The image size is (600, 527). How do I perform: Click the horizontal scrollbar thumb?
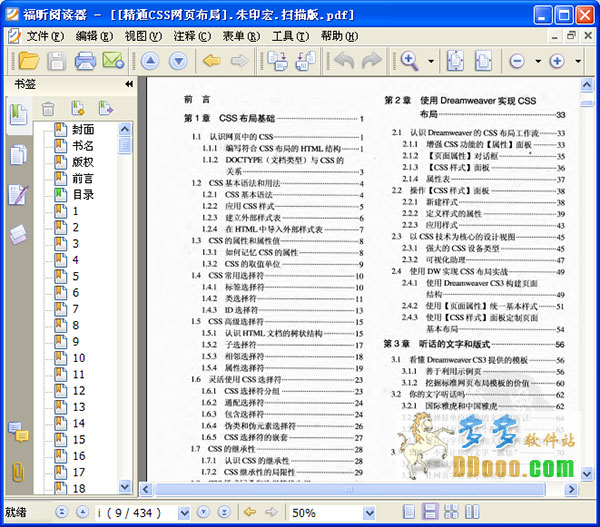click(x=349, y=489)
